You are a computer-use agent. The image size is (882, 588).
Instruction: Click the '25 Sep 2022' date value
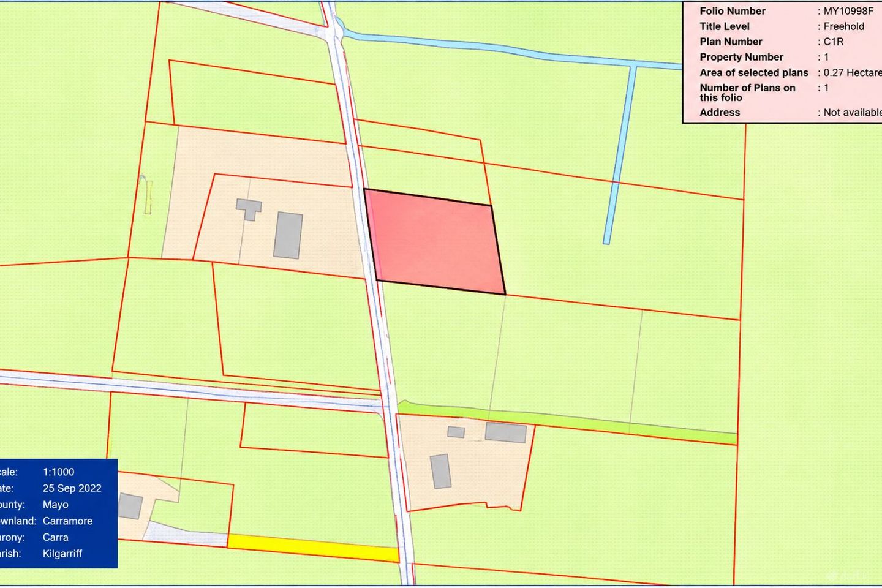click(72, 488)
